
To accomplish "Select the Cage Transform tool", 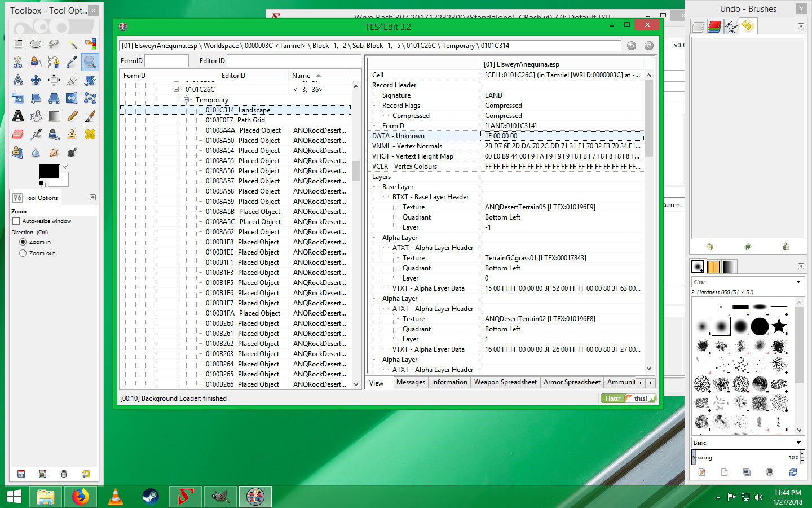I will 90,98.
